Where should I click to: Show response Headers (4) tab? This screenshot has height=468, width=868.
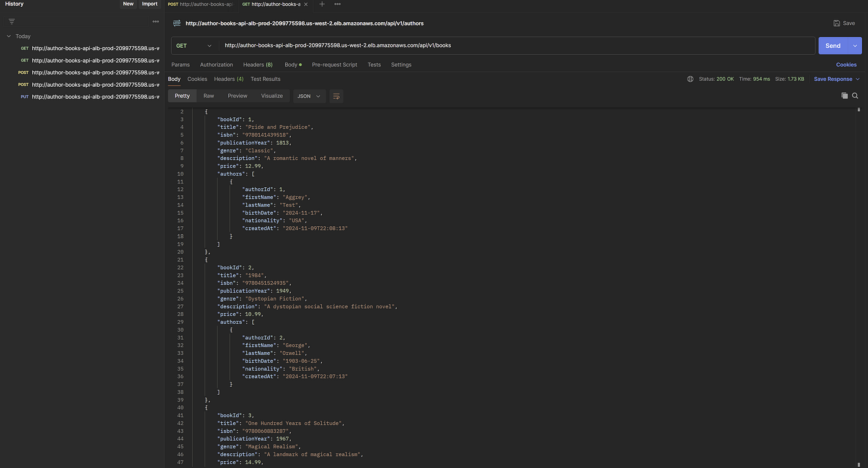click(x=229, y=79)
